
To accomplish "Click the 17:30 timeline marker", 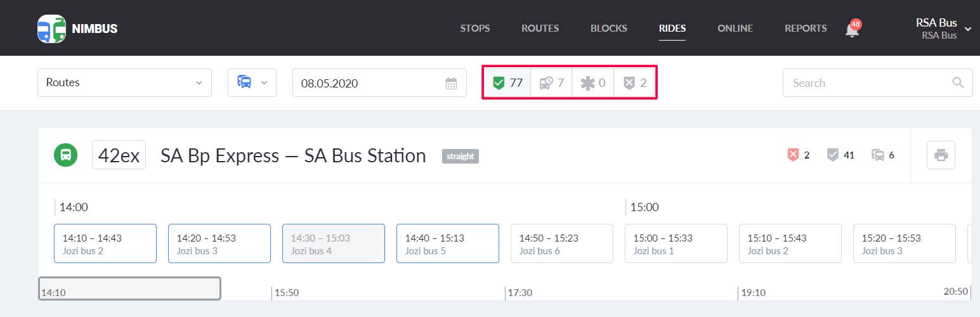I will (519, 293).
